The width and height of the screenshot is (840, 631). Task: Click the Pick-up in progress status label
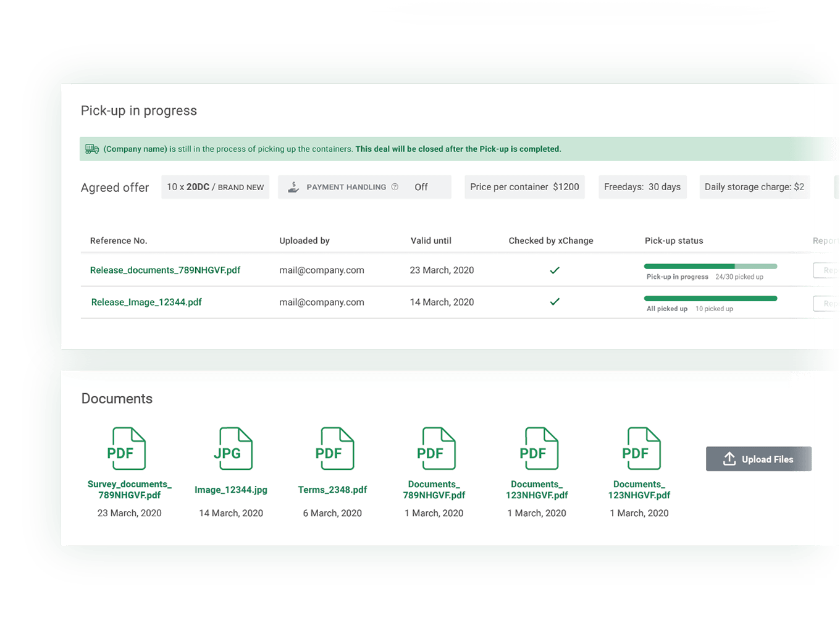[x=678, y=277]
